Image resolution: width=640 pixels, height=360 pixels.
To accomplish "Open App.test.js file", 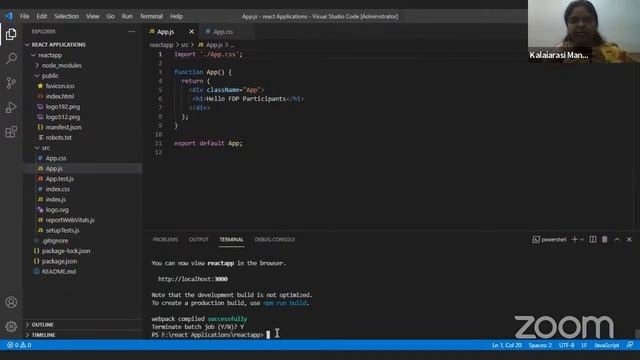I will 59,179.
